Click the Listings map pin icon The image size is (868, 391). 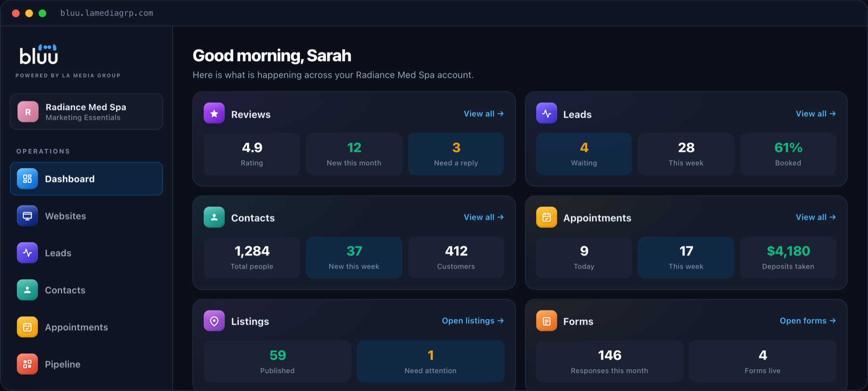[x=214, y=321]
